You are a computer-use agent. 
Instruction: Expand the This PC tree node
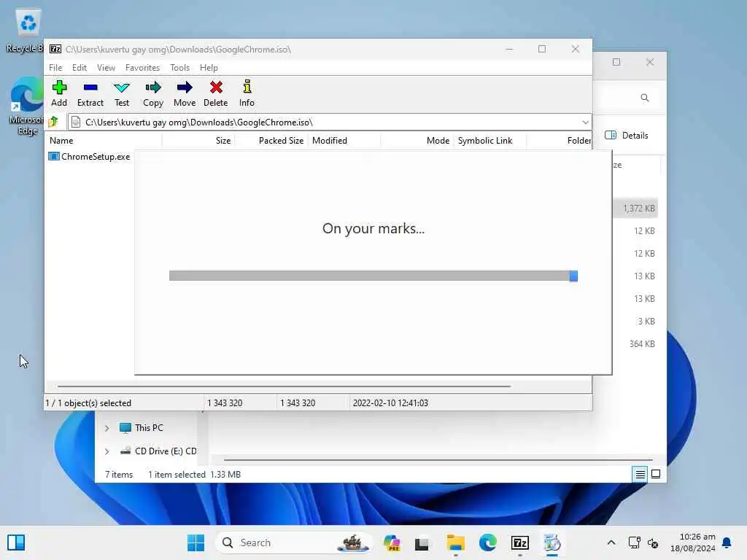pos(107,428)
